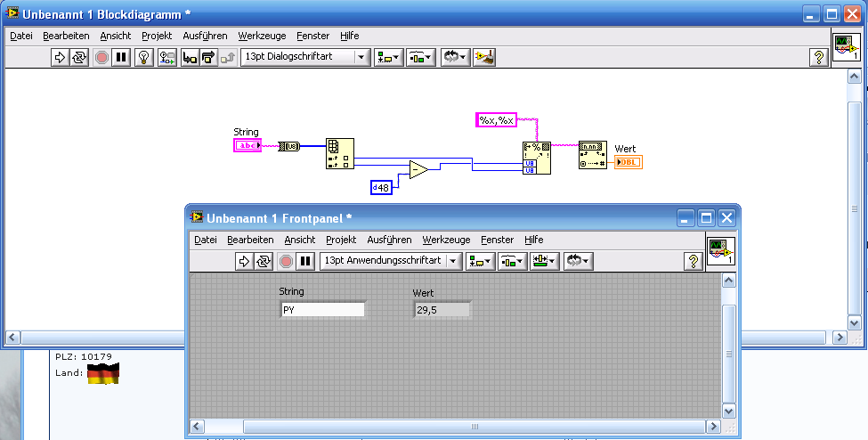
Task: Click Frontpanel vertical scrollbar down arrow
Action: click(x=728, y=411)
